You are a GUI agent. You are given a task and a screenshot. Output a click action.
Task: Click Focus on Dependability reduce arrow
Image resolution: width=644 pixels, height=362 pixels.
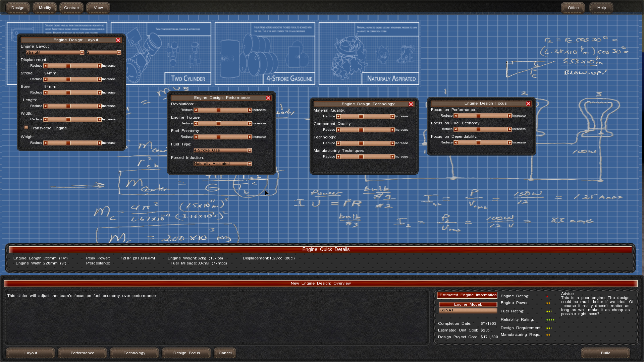point(456,143)
